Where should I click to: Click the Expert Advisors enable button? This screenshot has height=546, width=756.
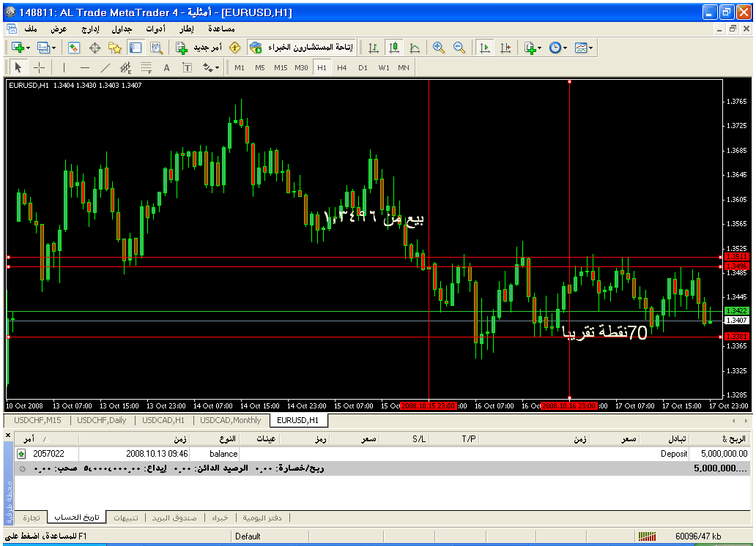coord(300,48)
